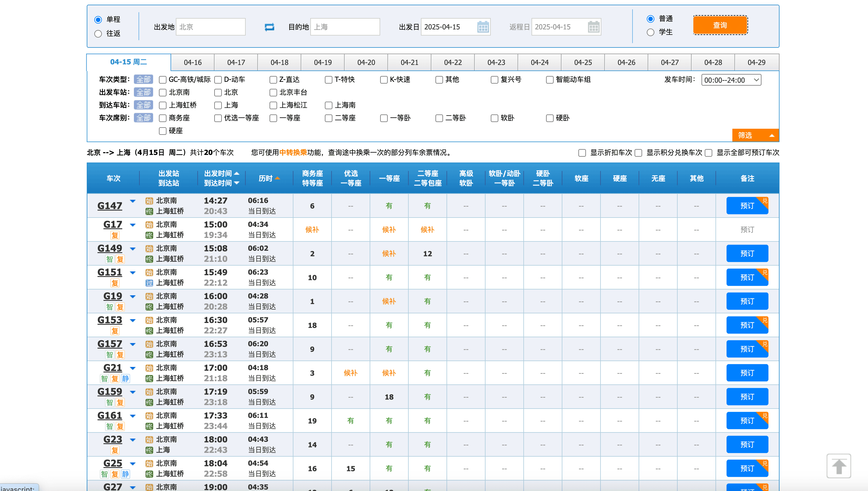Switch to the 04-25 date tab

583,62
